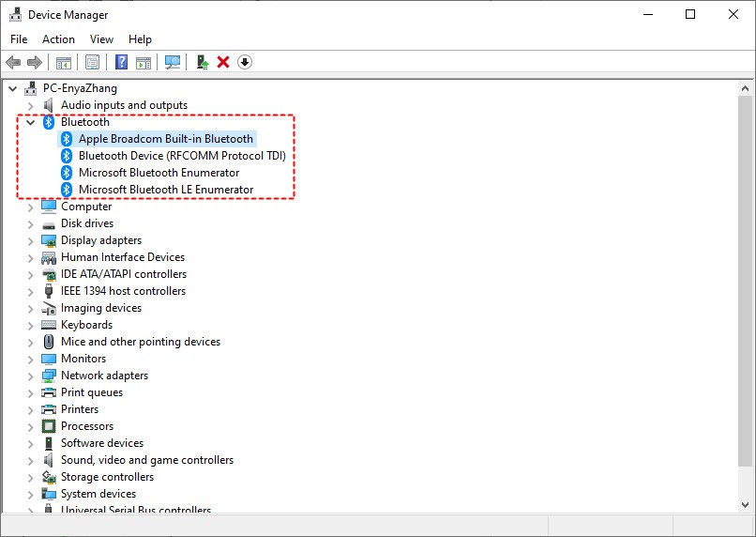Click the Action pane toolbar icon
Viewport: 756px width, 537px height.
point(144,62)
